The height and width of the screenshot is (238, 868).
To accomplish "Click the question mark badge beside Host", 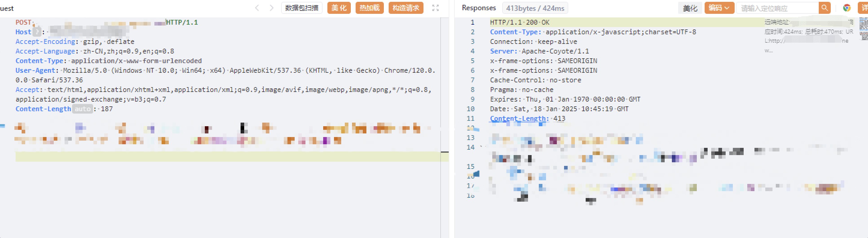I will click(37, 32).
